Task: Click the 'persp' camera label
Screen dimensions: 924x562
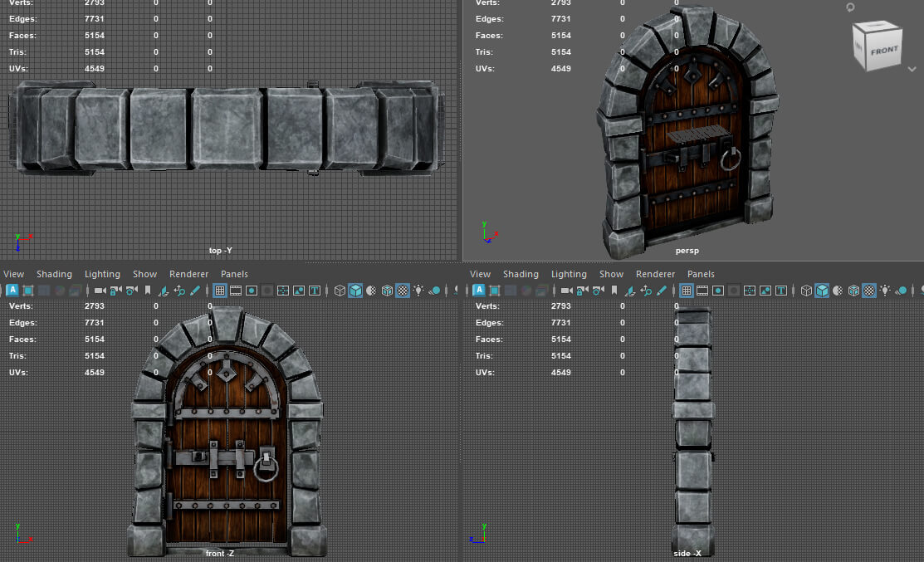Action: coord(687,251)
